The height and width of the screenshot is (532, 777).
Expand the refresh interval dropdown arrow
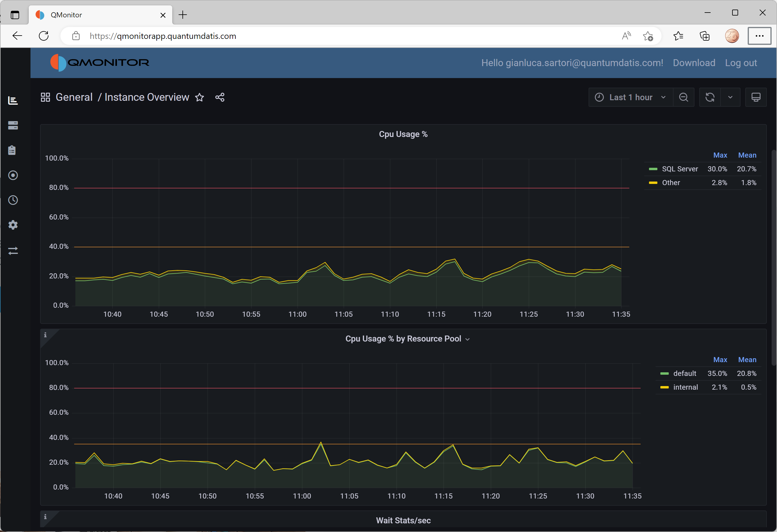pyautogui.click(x=730, y=97)
